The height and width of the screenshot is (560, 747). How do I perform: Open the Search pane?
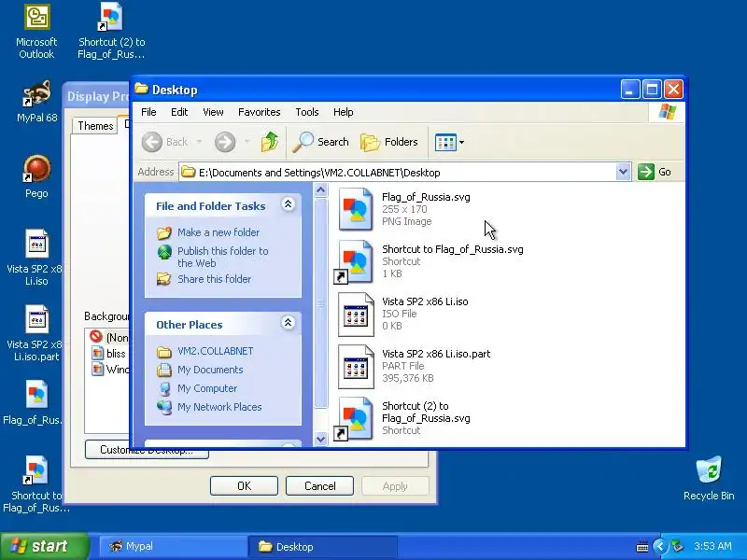320,142
